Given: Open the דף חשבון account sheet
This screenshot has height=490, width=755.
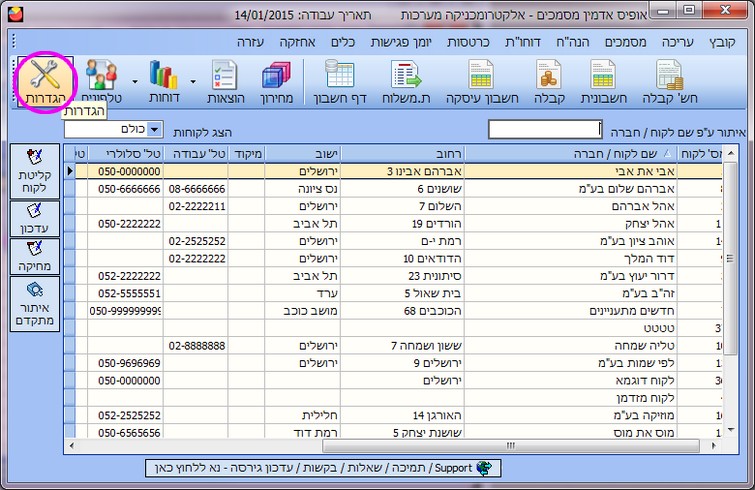Looking at the screenshot, I should [340, 82].
